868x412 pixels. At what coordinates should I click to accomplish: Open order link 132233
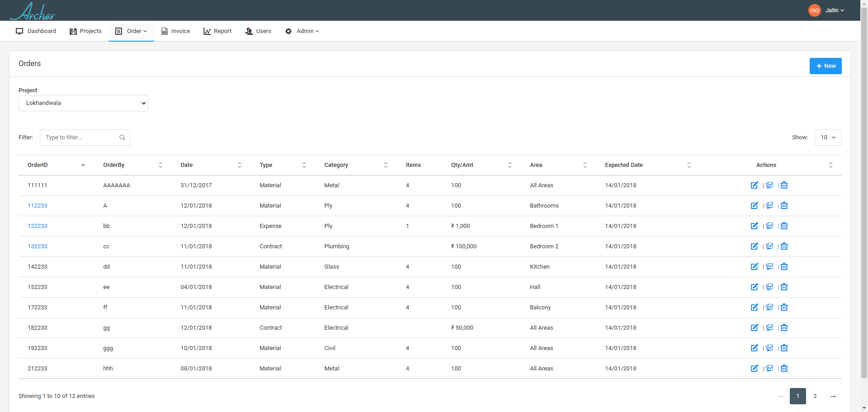pos(38,246)
